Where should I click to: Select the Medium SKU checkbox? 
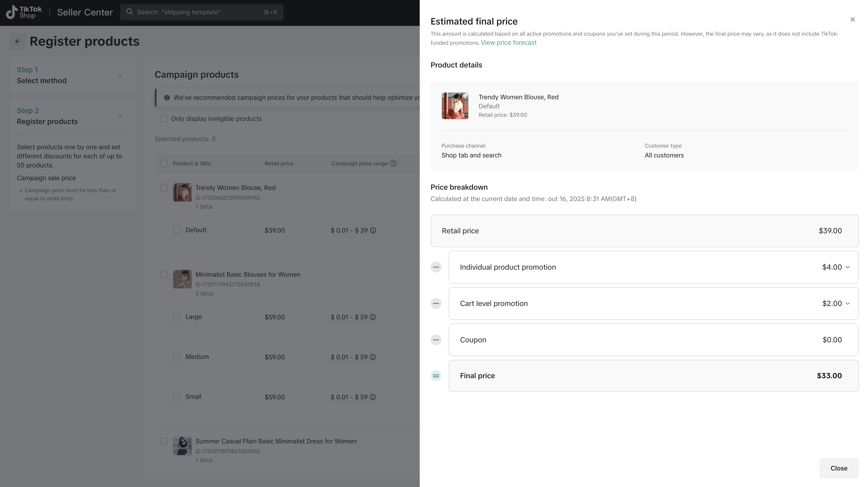click(177, 357)
